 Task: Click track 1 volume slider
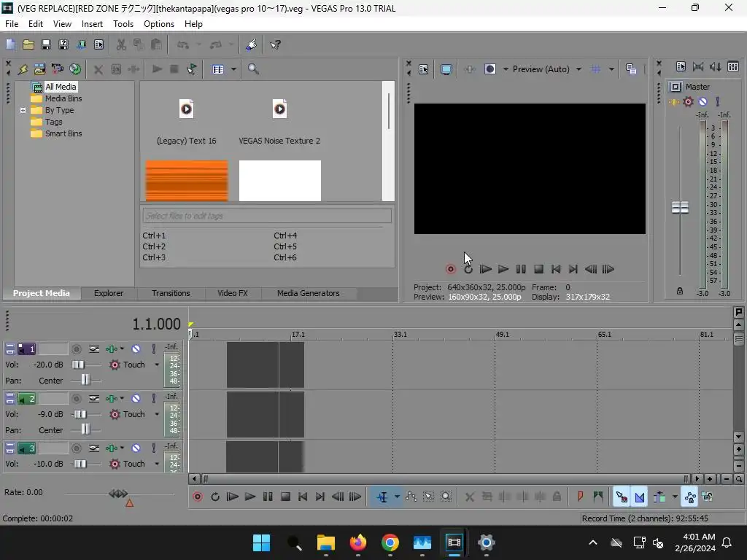[x=79, y=365]
